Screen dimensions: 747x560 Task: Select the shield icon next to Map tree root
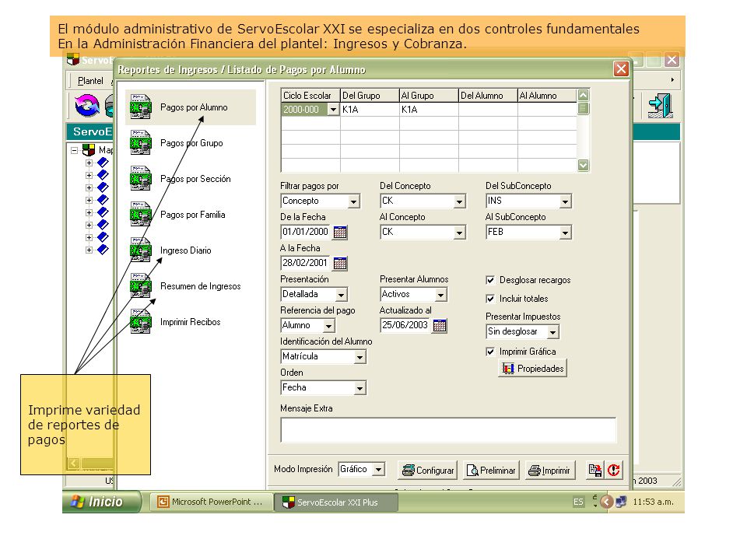click(89, 150)
